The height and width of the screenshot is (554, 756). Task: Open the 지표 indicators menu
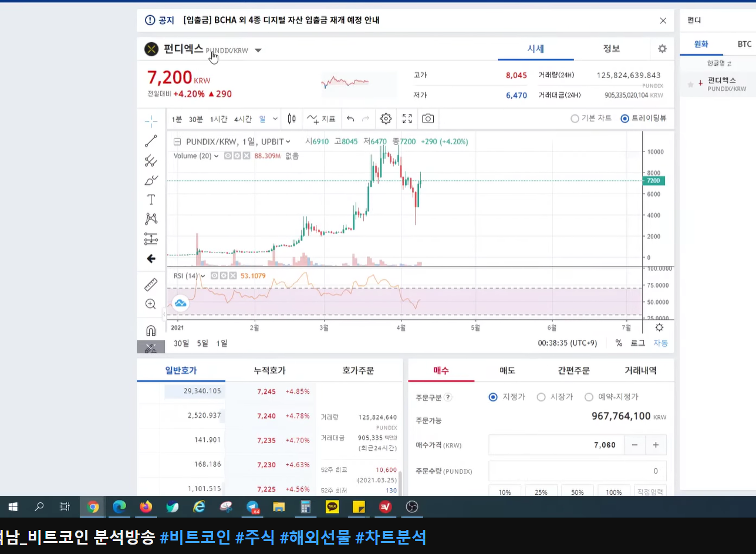322,119
